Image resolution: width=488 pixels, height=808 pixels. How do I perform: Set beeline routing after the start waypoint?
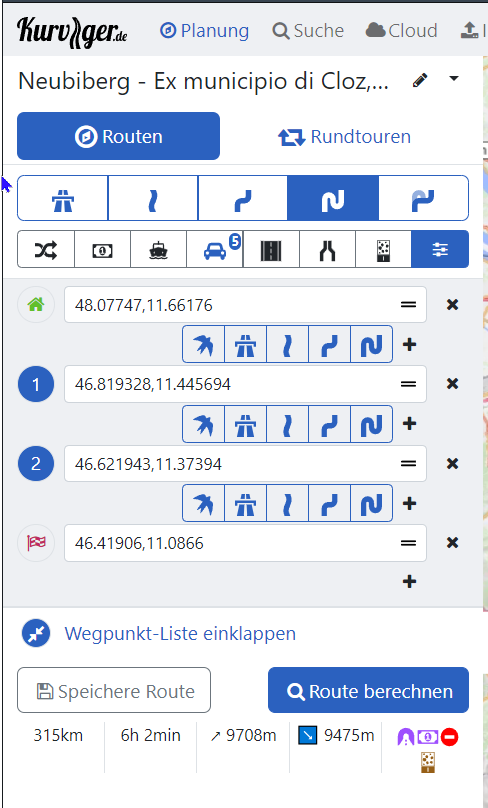[x=204, y=344]
